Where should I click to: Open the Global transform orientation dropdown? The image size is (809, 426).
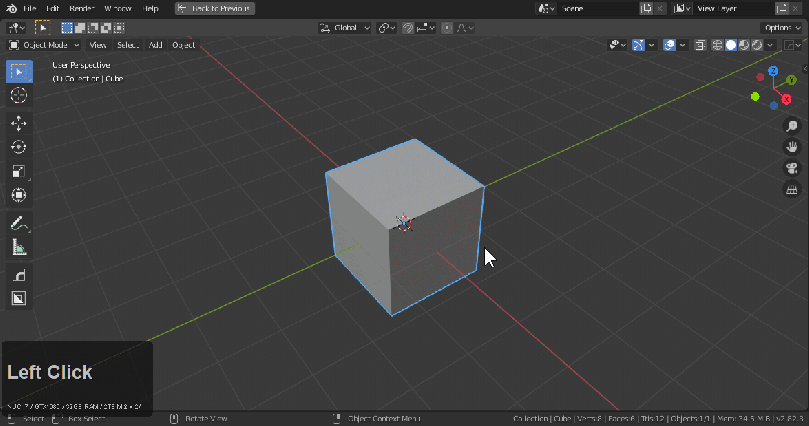[x=345, y=28]
